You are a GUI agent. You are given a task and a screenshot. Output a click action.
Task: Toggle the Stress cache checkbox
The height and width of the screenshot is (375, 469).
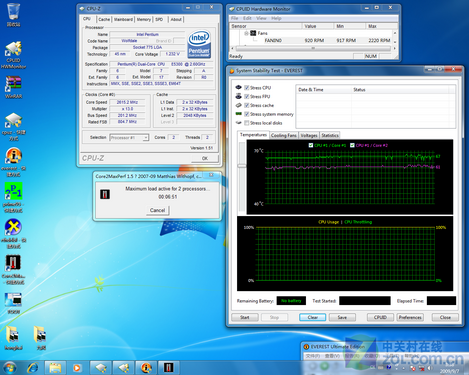(247, 105)
